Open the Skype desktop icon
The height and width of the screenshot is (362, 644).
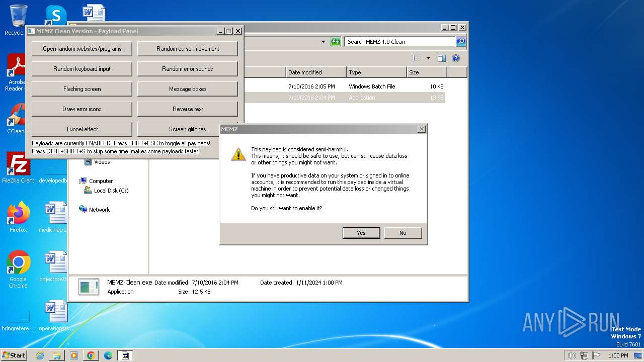pyautogui.click(x=56, y=15)
